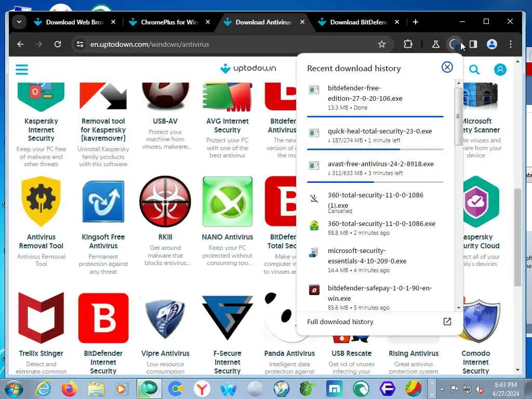
Task: Show hidden system tray icons
Action: pos(442,389)
